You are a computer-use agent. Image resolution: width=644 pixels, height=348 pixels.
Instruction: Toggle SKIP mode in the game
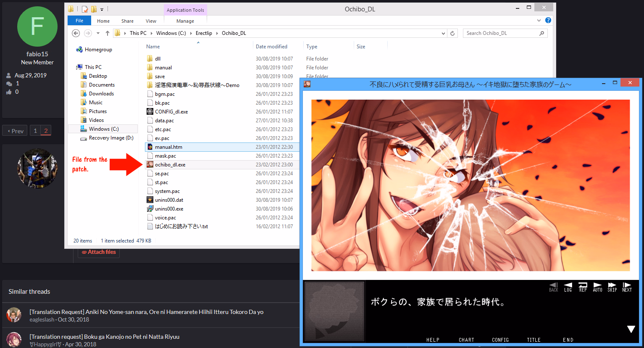pyautogui.click(x=612, y=287)
